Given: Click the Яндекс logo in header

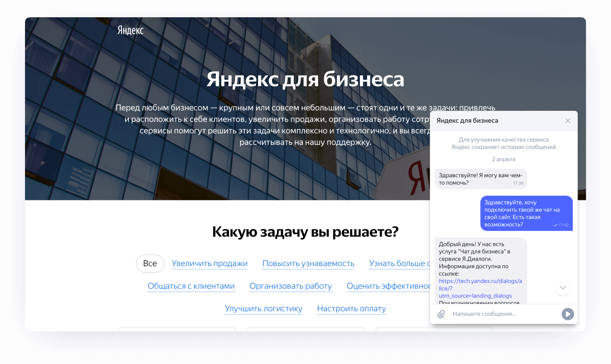Looking at the screenshot, I should tap(130, 30).
